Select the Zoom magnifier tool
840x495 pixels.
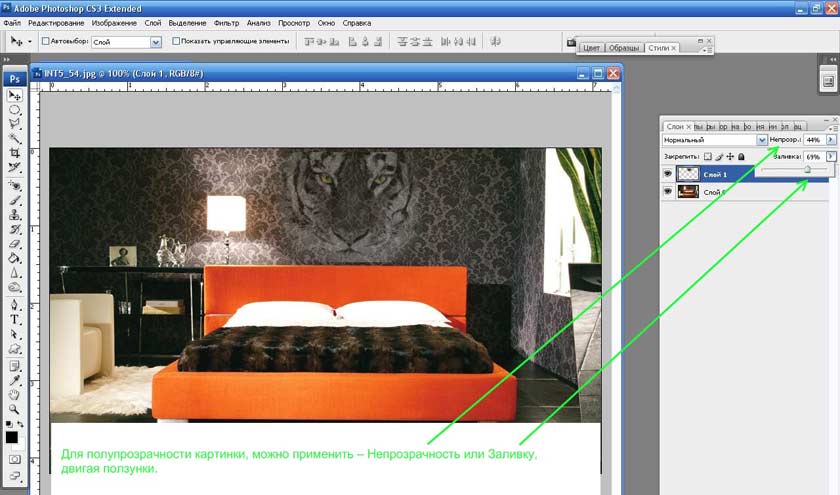(15, 410)
